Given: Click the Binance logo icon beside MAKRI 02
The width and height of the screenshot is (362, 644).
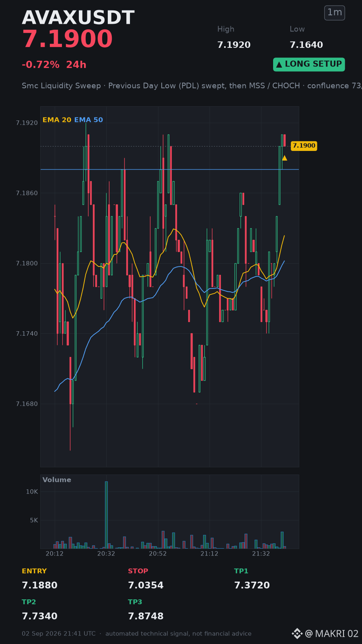Looking at the screenshot, I should [x=297, y=634].
